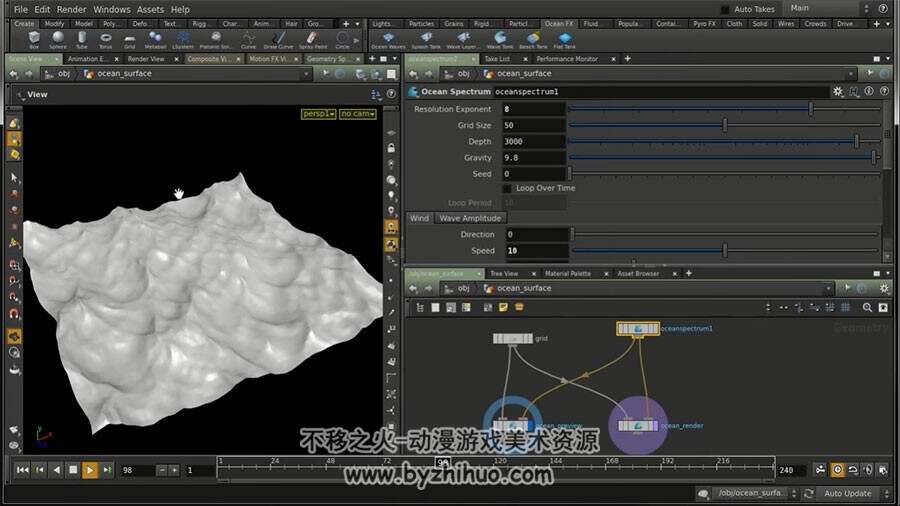Viewport: 900px width, 506px height.
Task: Switch to the Render View tab
Action: [x=146, y=59]
